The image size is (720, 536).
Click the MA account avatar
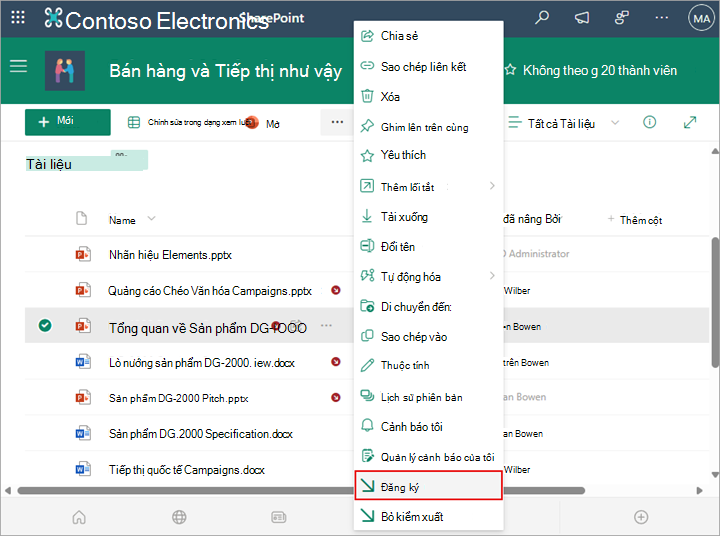(701, 19)
